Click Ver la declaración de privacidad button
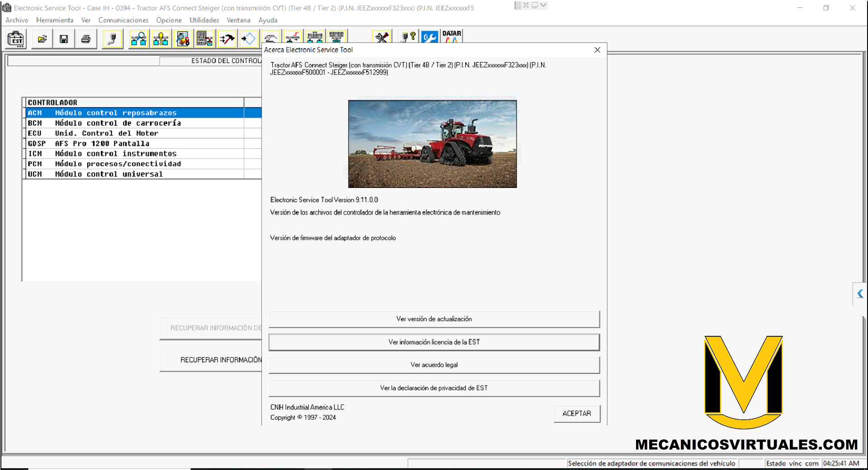868x470 pixels. [x=434, y=388]
